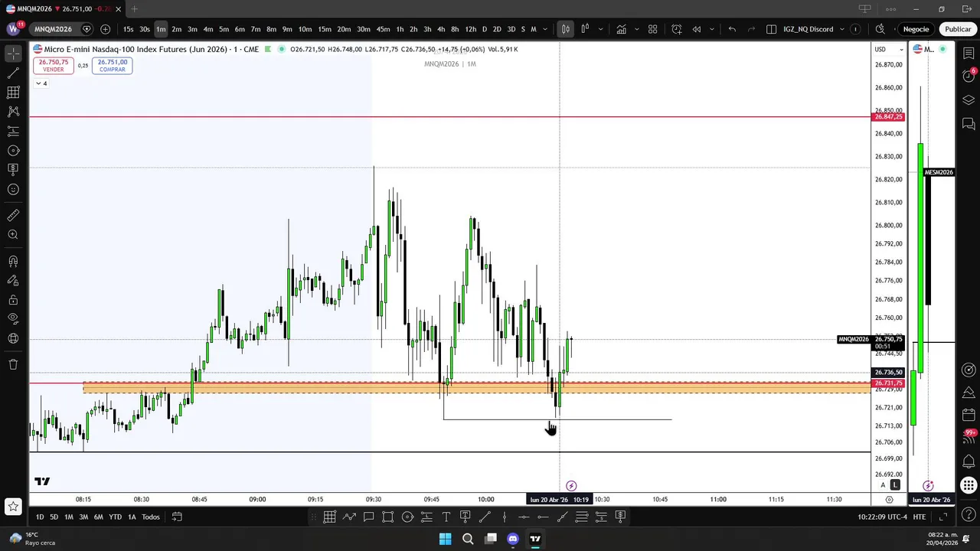Switch to the 15s timeframe

(128, 29)
